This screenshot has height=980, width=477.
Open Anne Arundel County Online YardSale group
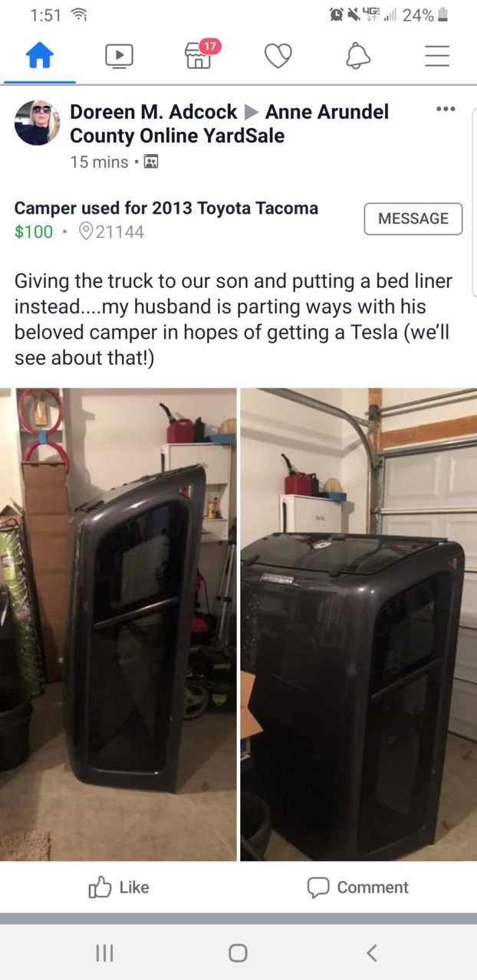229,123
